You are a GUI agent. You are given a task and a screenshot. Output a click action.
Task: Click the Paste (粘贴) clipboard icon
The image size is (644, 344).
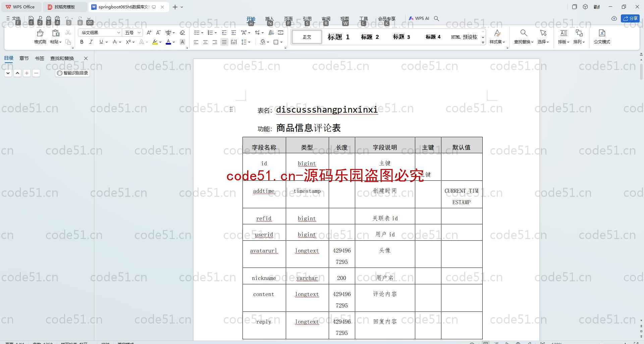(x=56, y=33)
